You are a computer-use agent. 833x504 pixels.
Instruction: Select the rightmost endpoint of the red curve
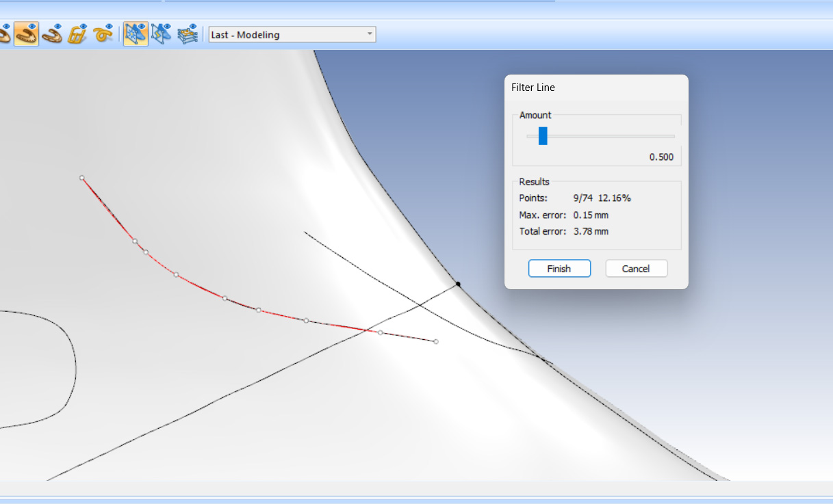436,341
